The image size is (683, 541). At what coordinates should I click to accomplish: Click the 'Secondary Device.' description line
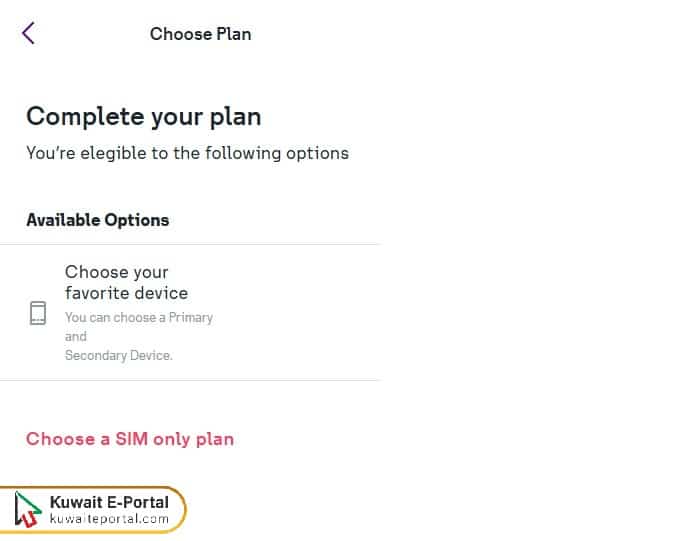pyautogui.click(x=119, y=355)
